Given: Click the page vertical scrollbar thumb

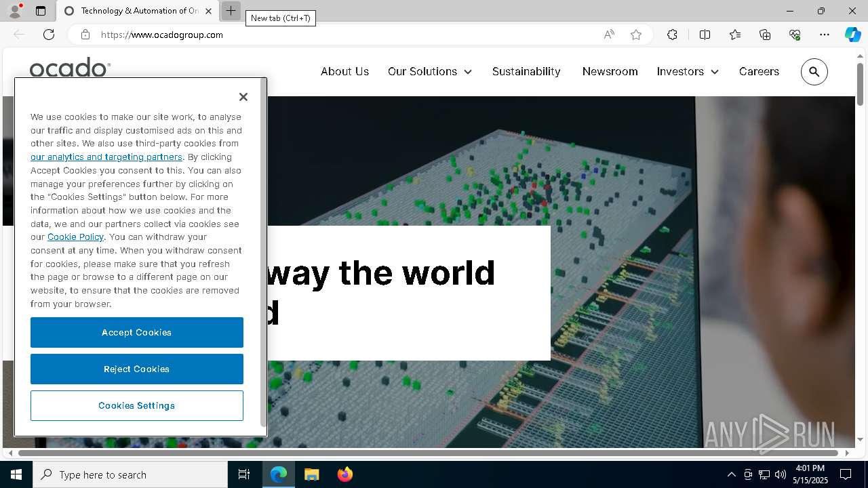Looking at the screenshot, I should point(860,83).
